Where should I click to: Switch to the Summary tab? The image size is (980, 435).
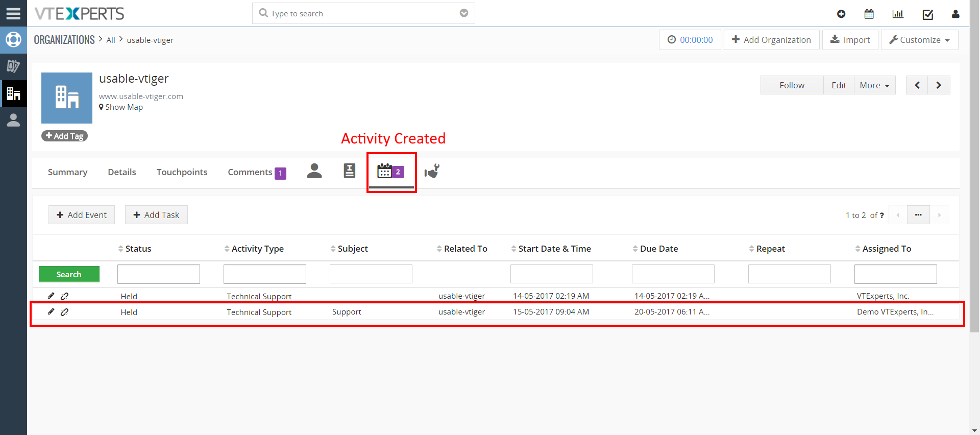67,172
